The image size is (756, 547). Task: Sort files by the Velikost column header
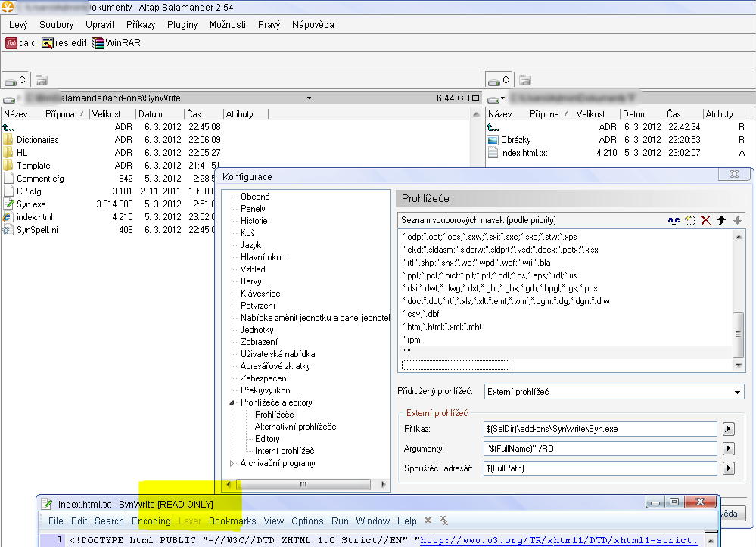coord(106,114)
